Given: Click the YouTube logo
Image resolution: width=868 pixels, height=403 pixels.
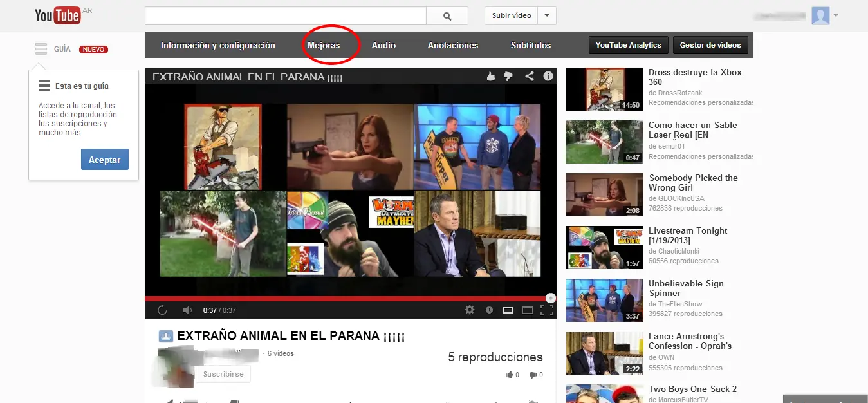Looking at the screenshot, I should click(58, 15).
